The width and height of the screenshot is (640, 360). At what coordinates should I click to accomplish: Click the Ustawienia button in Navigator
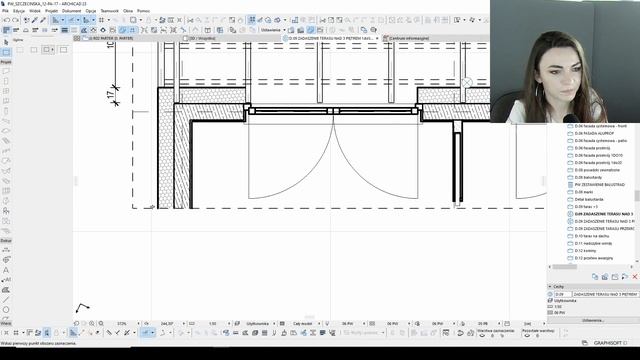(593, 320)
